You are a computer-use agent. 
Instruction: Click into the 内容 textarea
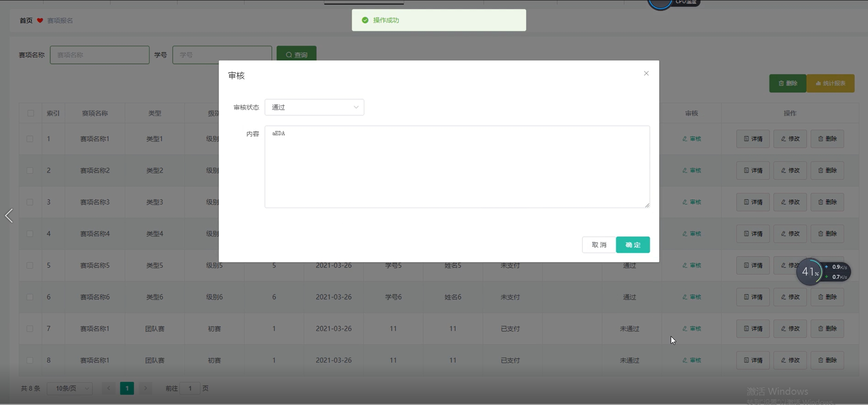click(x=457, y=167)
